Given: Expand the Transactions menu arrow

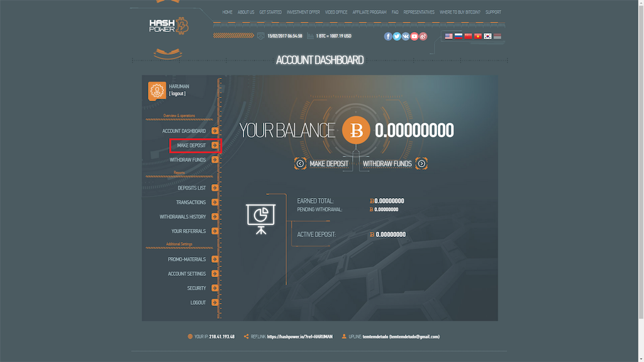Looking at the screenshot, I should tap(214, 202).
